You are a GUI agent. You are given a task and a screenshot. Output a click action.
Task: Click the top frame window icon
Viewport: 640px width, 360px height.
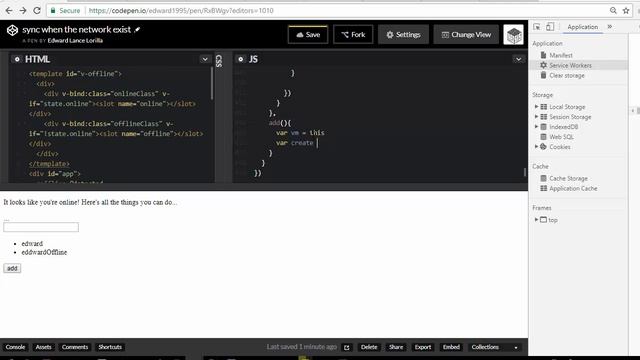[544, 220]
